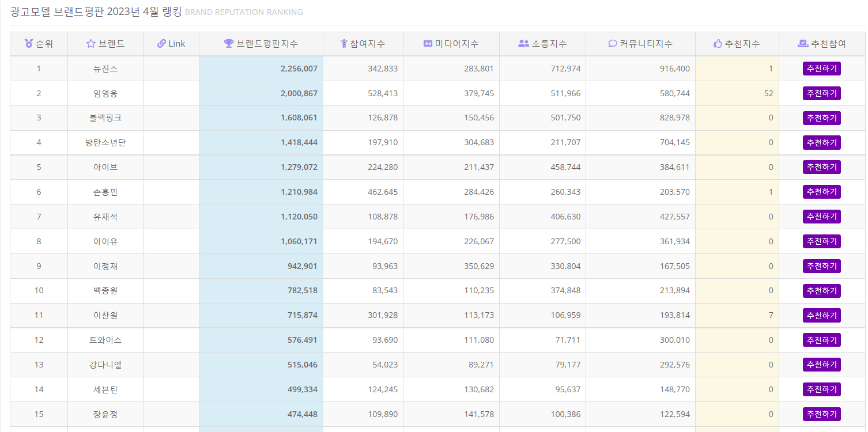The image size is (868, 432).
Task: Click the speech bubble icon beside 커뮤니티지수
Action: point(613,43)
